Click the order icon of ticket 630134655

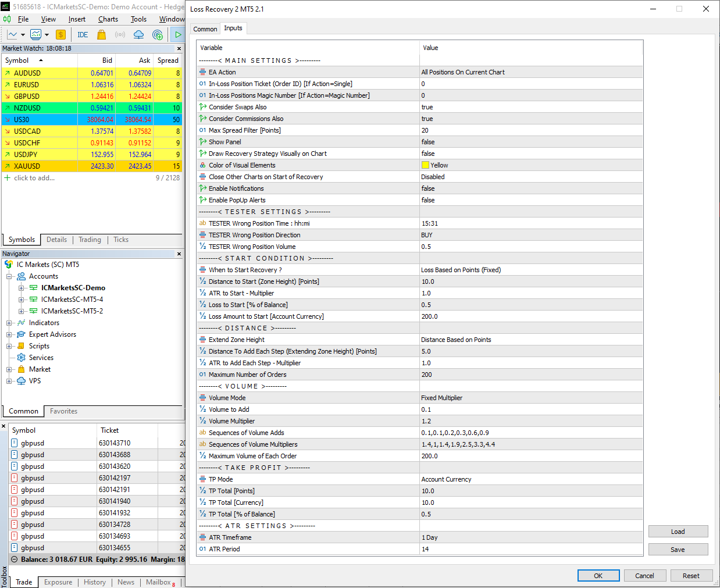[x=15, y=548]
